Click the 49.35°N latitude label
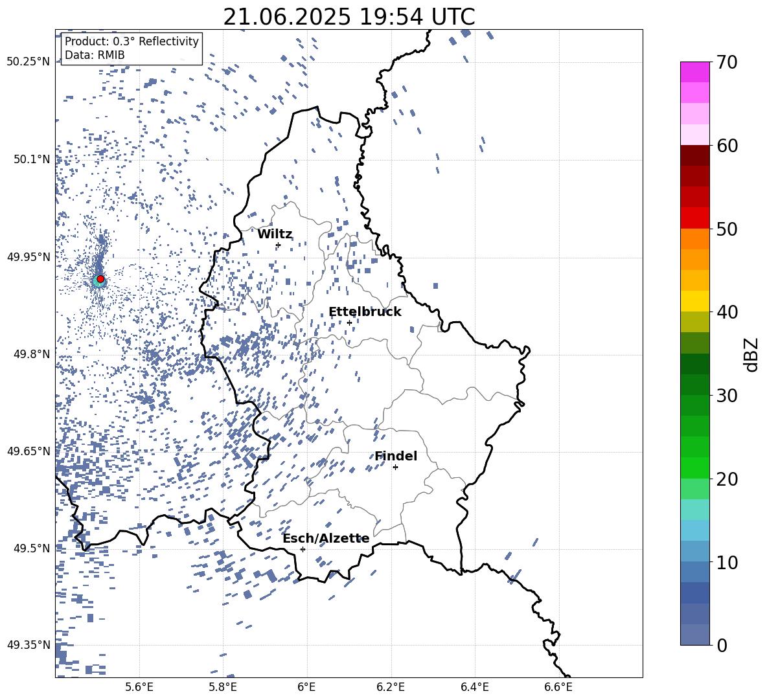The width and height of the screenshot is (767, 700). [29, 645]
